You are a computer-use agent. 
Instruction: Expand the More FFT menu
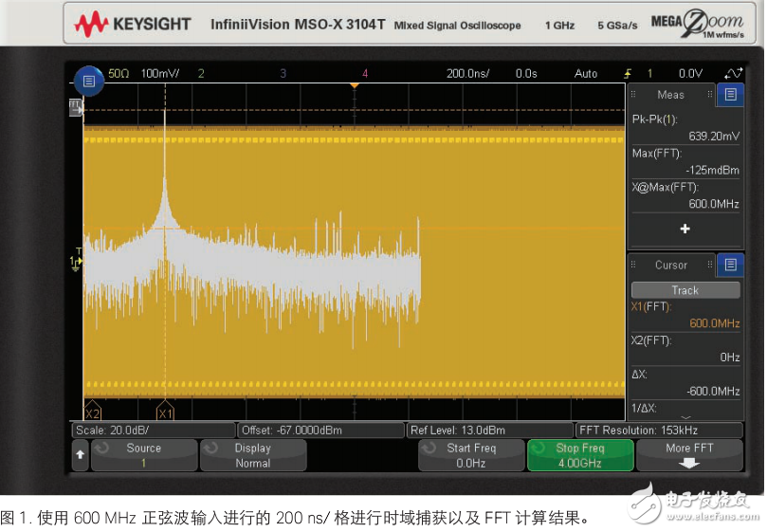pos(689,455)
